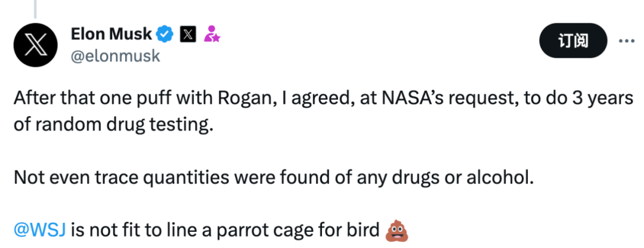Open the @WSJ mention link
This screenshot has width=644, height=248.
click(x=39, y=230)
